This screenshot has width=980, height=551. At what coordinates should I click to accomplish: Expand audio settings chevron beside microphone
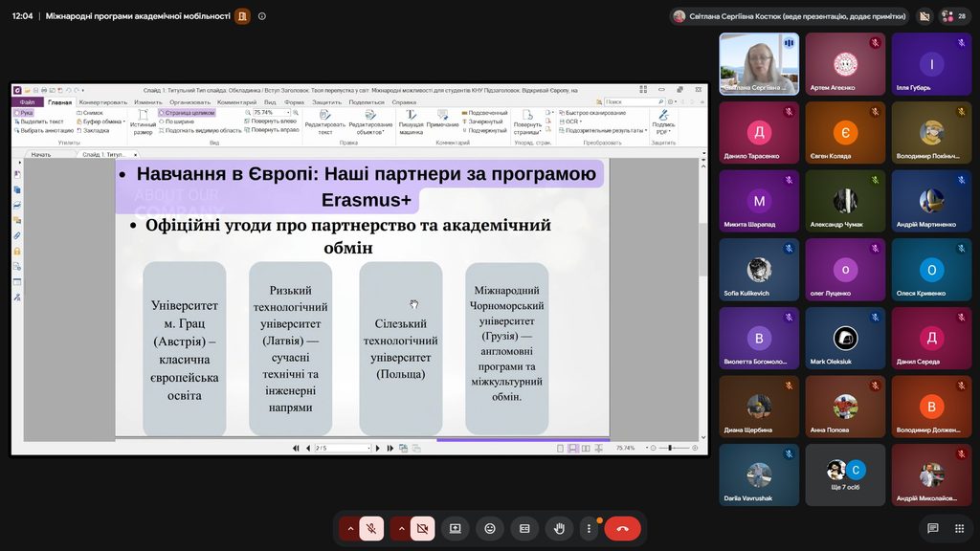[x=350, y=528]
